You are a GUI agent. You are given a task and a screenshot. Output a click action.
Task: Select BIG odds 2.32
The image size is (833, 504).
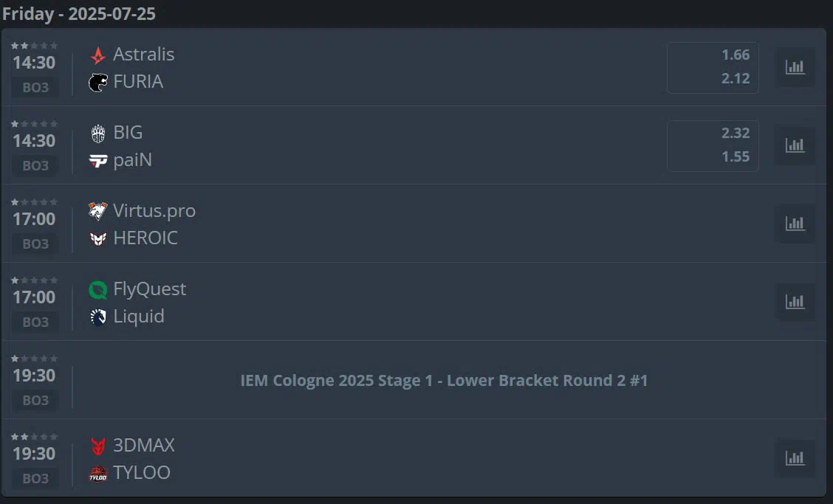[736, 133]
